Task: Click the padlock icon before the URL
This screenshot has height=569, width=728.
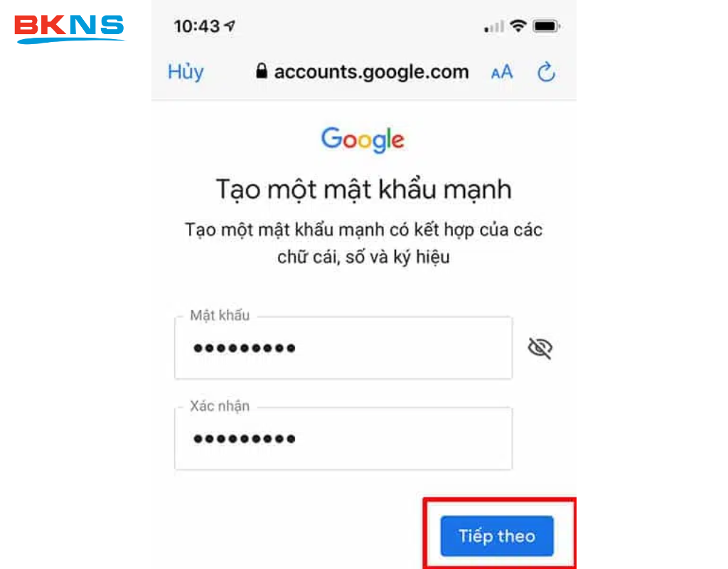Action: [x=262, y=71]
